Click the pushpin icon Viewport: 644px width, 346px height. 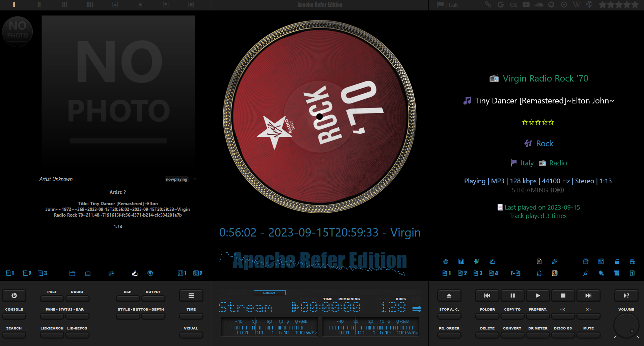click(x=586, y=273)
